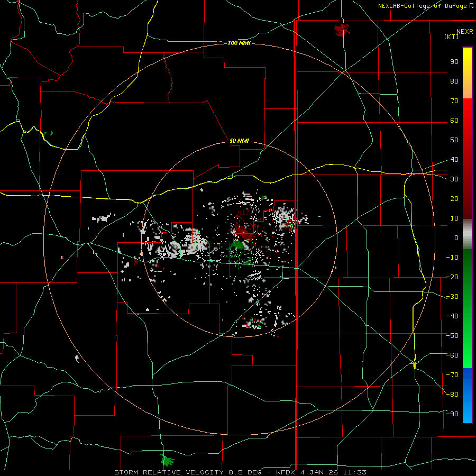Image resolution: width=476 pixels, height=476 pixels.
Task: Click the 50 NMI range ring label
Action: coord(239,141)
